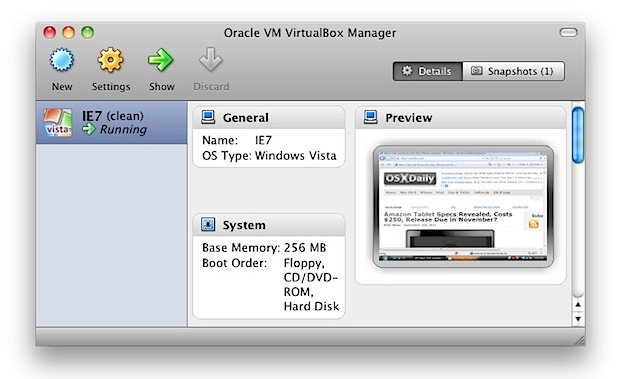Click the greyed Discard arrow icon
Screen dimensions: 620x379
coord(210,60)
